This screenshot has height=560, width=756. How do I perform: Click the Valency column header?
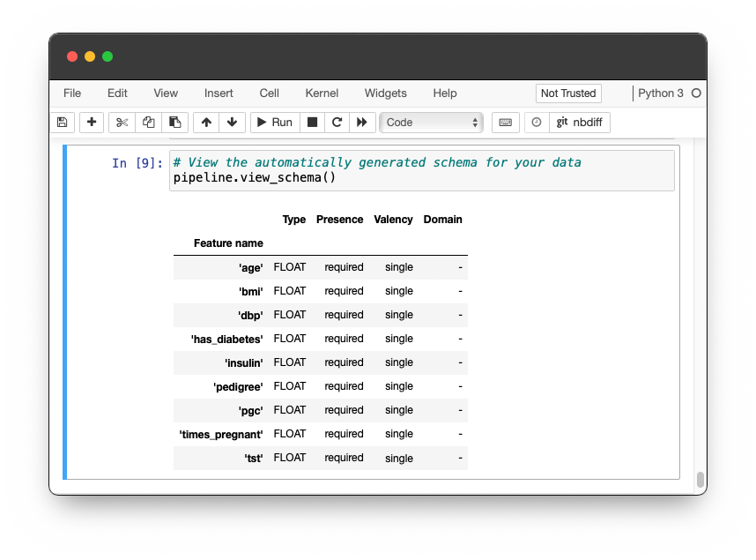[x=393, y=220]
